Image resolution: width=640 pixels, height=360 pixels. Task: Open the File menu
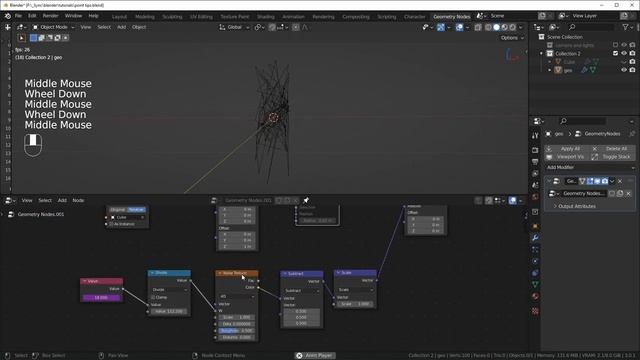18,16
